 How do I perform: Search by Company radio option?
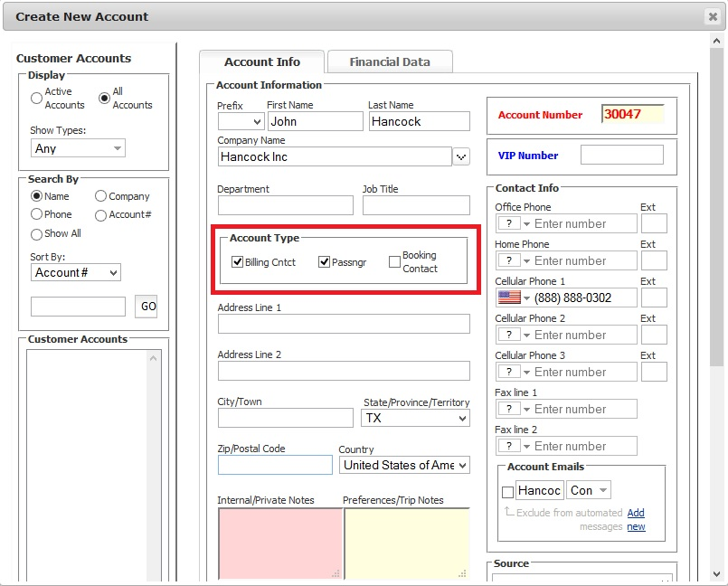point(100,196)
